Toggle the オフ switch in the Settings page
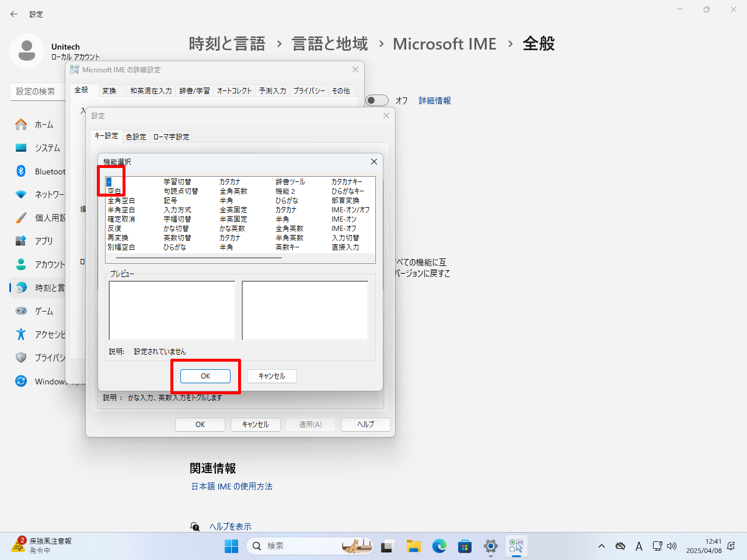Screen dimensions: 747x560 (377, 100)
